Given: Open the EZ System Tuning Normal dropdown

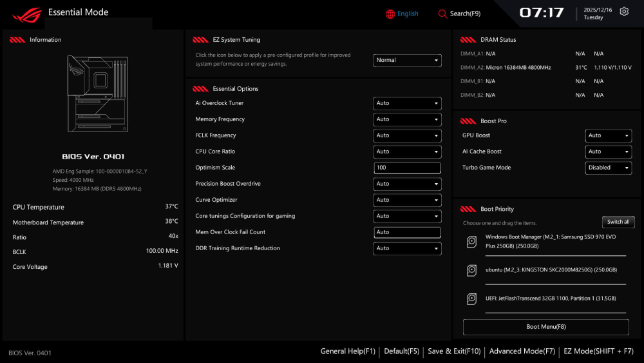Looking at the screenshot, I should pyautogui.click(x=407, y=60).
